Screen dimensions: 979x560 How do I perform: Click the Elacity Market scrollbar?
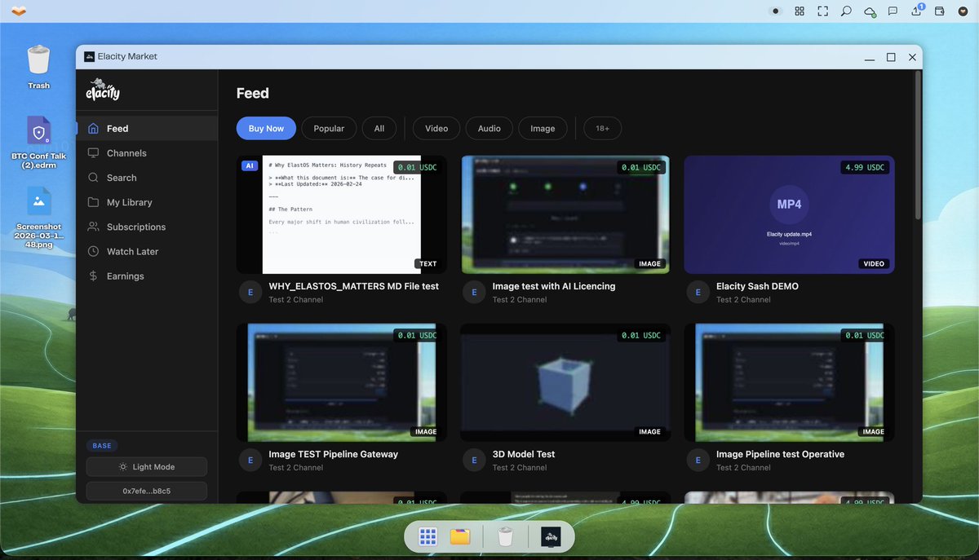[918, 147]
